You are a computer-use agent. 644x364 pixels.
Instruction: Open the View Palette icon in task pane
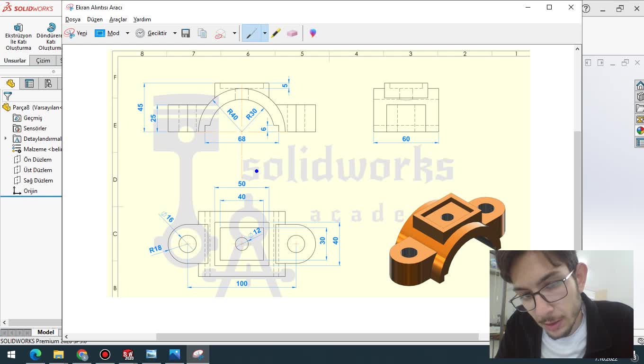(x=640, y=119)
